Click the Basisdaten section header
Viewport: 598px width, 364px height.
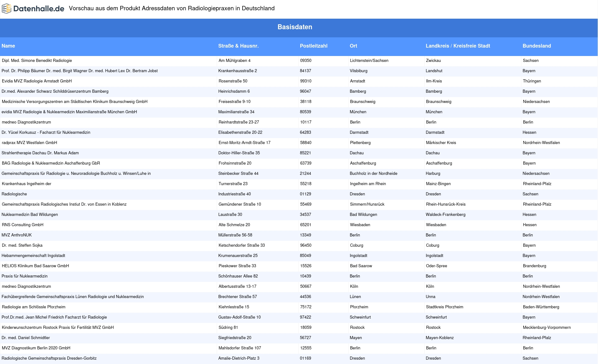point(295,27)
